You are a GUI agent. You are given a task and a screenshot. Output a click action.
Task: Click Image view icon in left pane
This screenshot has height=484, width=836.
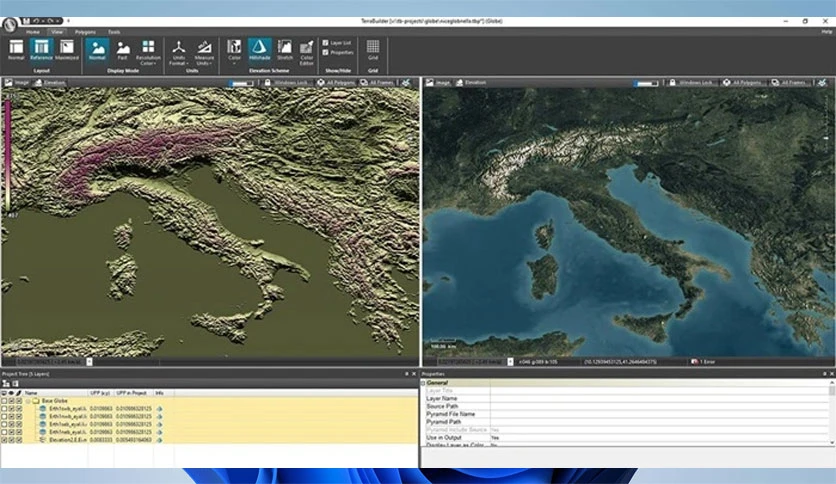9,83
